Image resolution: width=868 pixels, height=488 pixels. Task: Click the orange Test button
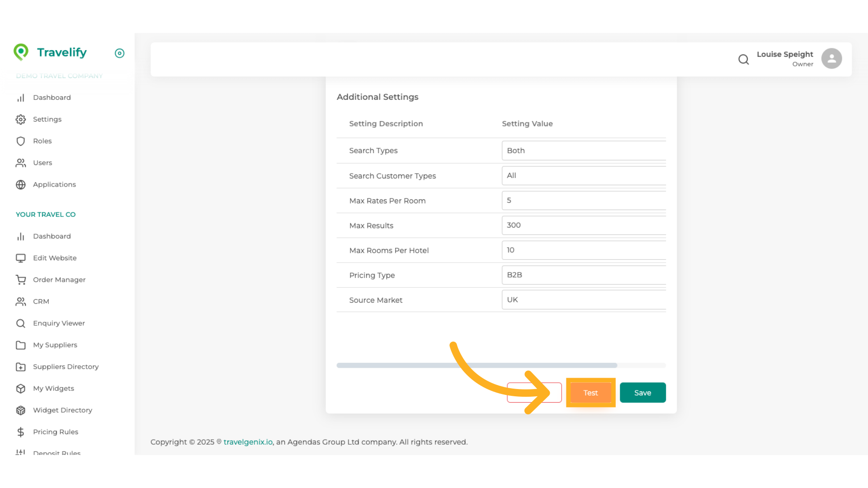pos(590,393)
